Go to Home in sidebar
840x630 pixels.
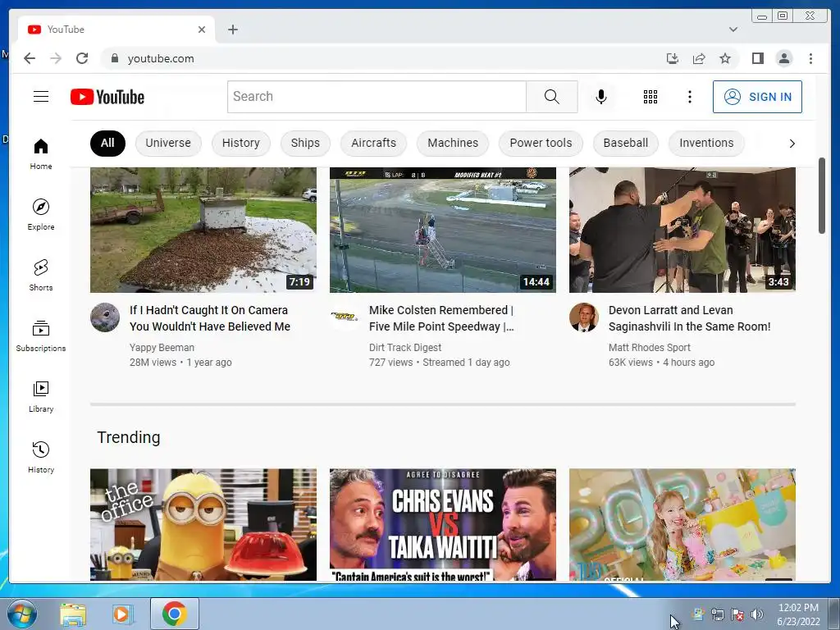pyautogui.click(x=41, y=153)
